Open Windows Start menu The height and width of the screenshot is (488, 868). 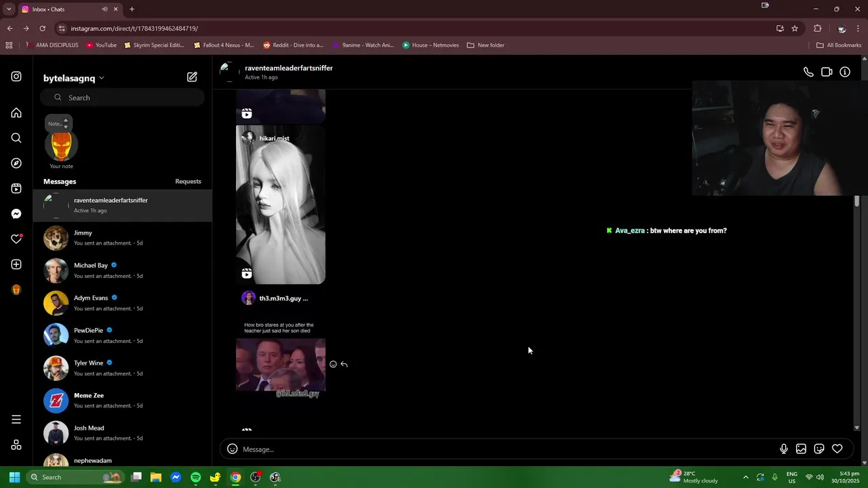(14, 477)
